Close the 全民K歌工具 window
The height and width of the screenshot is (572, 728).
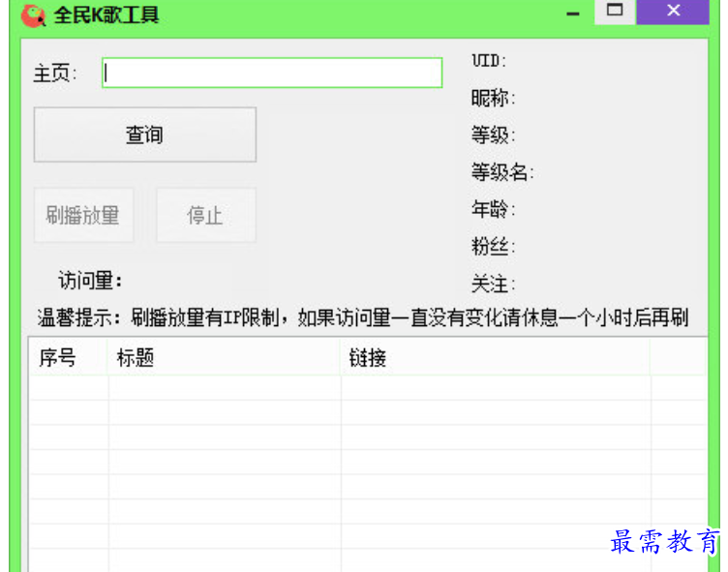pyautogui.click(x=673, y=11)
